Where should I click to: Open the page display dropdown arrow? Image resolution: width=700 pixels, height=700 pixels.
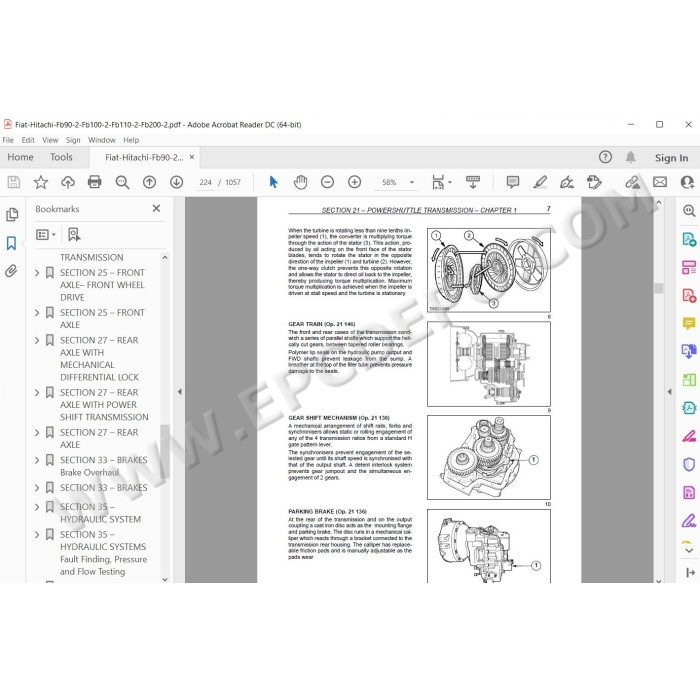pos(450,182)
